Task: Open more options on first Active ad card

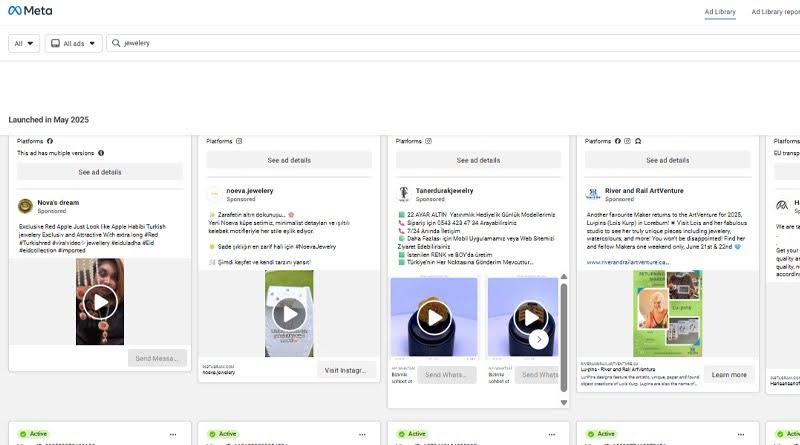Action: point(173,434)
